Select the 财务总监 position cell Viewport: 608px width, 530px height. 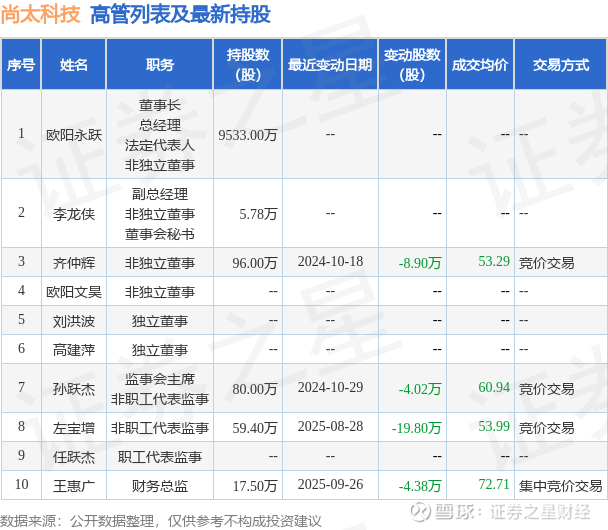tap(160, 486)
